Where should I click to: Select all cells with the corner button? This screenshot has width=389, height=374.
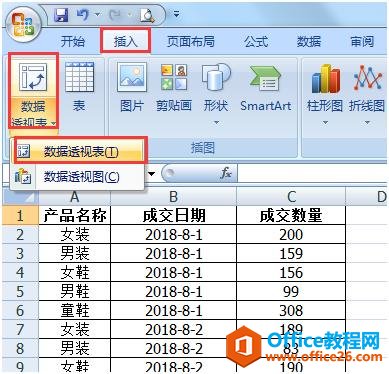(x=20, y=197)
